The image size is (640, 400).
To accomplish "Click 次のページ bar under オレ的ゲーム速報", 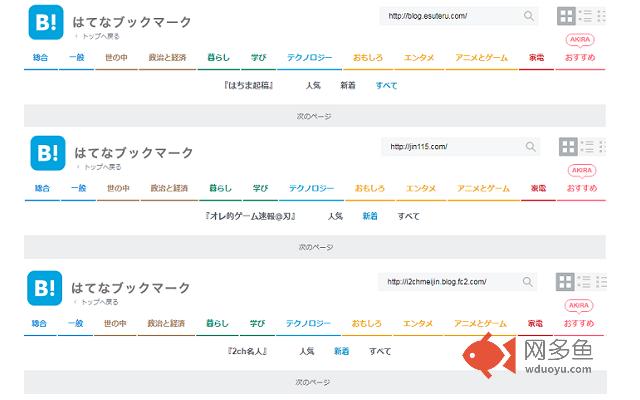I will [314, 246].
